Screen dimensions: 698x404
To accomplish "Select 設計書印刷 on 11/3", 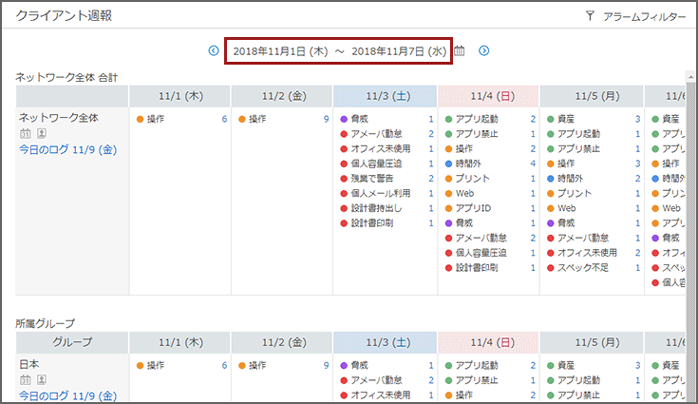I will coord(372,223).
